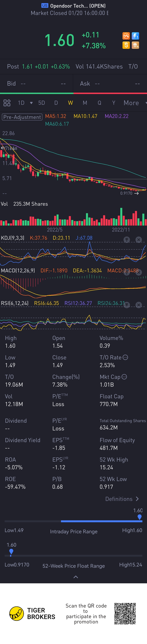
Task: Tap the ROE -59.47% value
Action: [x=15, y=487]
